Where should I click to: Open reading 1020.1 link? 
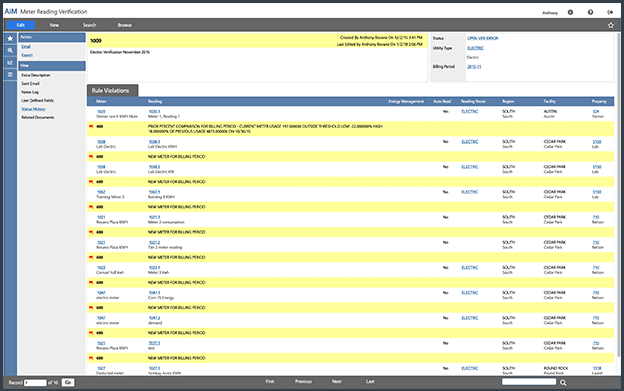point(154,112)
